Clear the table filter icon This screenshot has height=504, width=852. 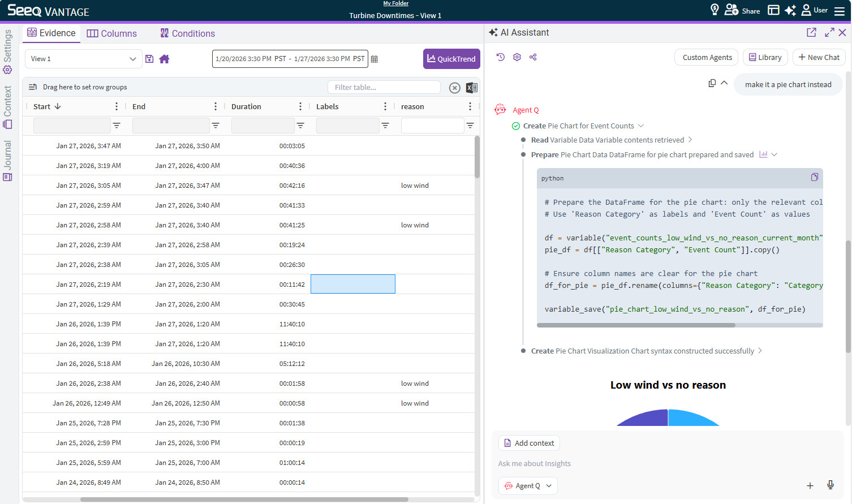point(454,88)
